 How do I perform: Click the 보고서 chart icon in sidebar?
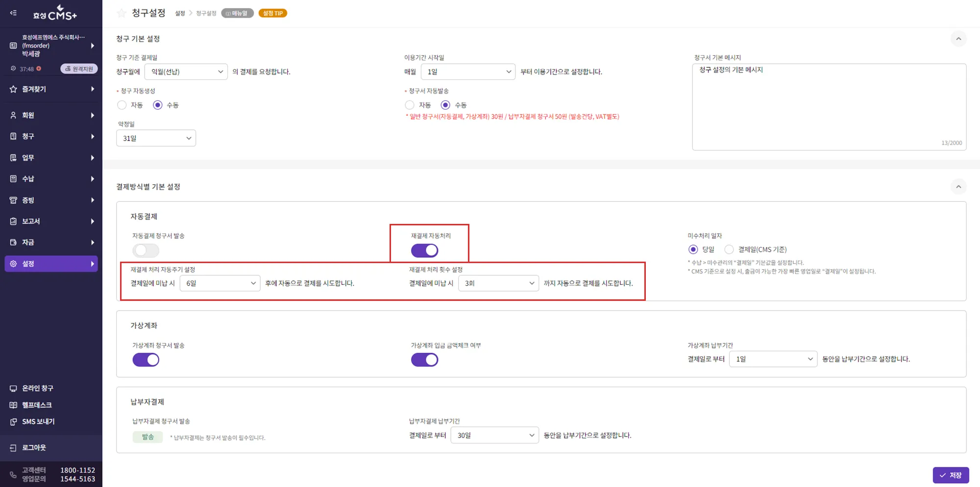[x=13, y=221]
